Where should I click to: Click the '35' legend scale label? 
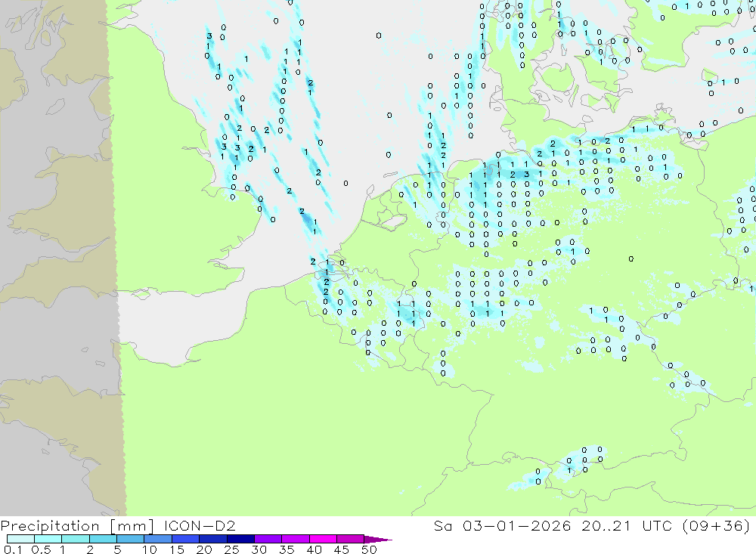point(287,549)
